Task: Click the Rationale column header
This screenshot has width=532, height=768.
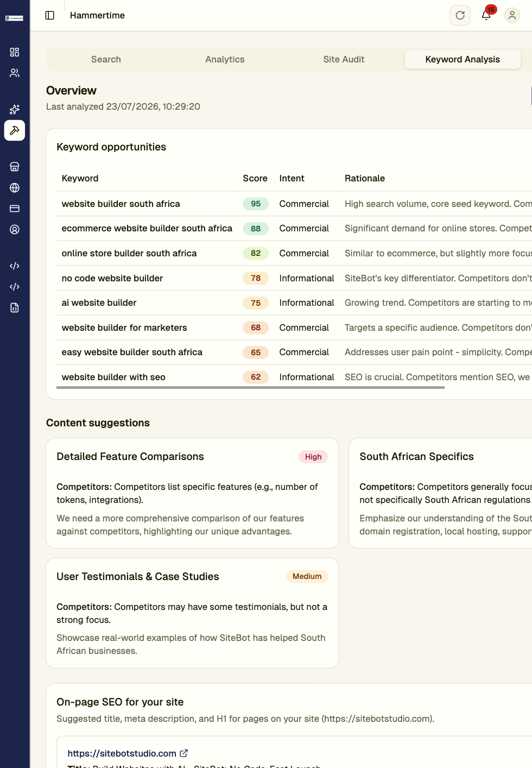Action: click(365, 178)
